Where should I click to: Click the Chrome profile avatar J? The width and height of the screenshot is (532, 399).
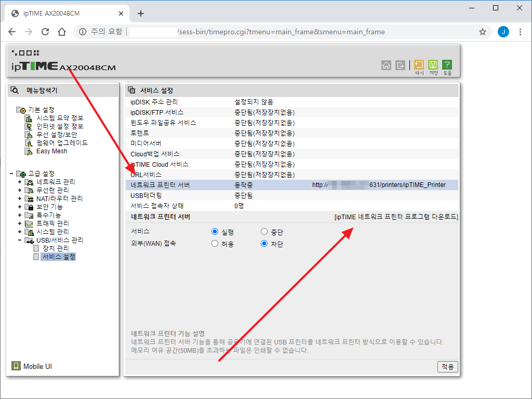tap(503, 32)
